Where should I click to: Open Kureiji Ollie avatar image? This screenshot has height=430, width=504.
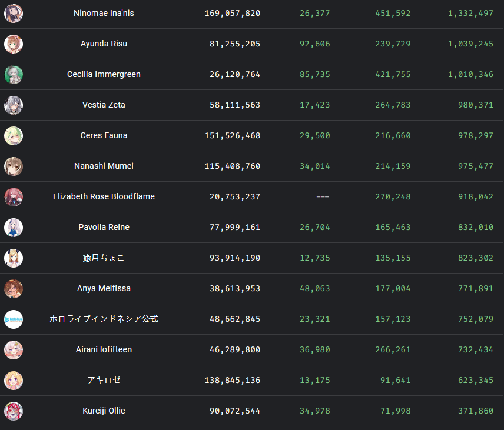click(14, 411)
